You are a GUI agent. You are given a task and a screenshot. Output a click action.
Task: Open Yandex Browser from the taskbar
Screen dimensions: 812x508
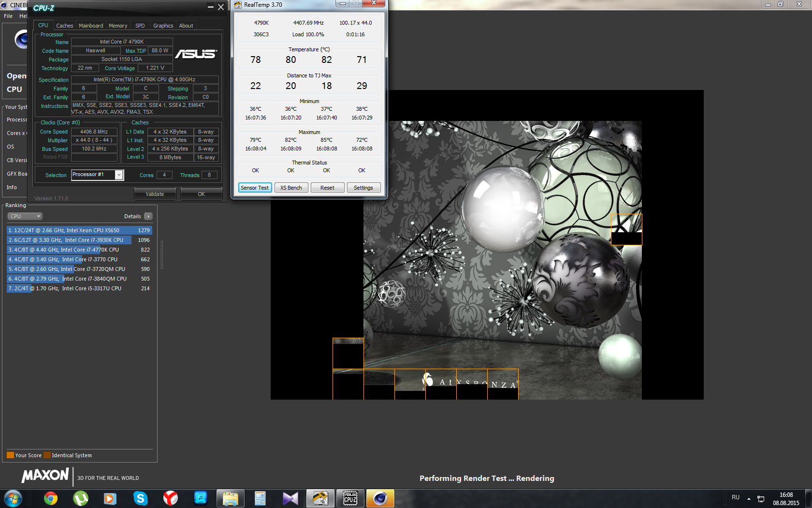[x=170, y=498]
